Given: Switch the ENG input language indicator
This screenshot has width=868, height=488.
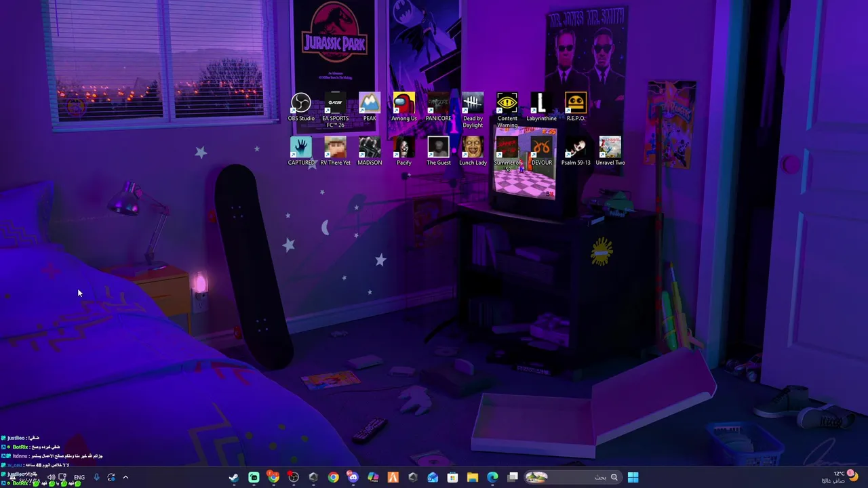Looking at the screenshot, I should pos(79,477).
